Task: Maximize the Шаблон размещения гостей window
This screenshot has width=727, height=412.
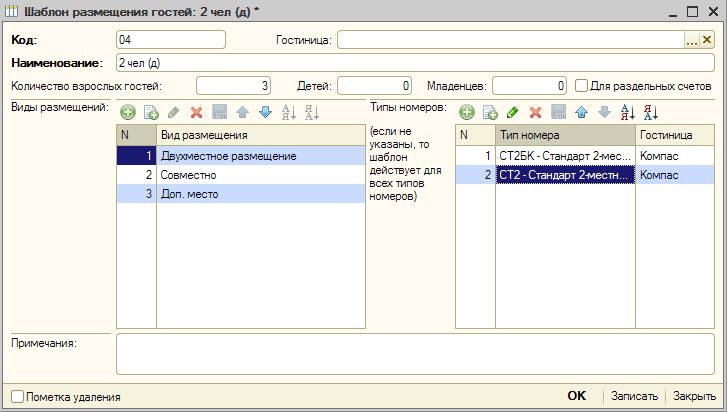Action: 692,12
